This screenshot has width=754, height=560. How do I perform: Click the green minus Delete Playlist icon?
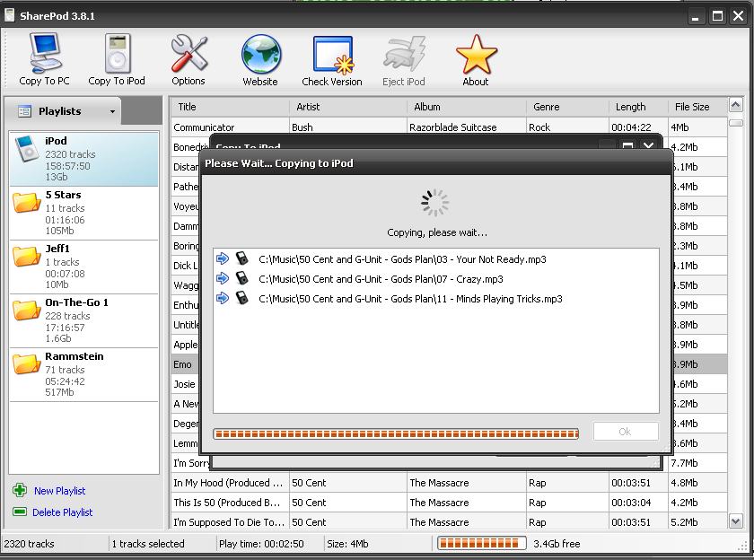pos(20,512)
